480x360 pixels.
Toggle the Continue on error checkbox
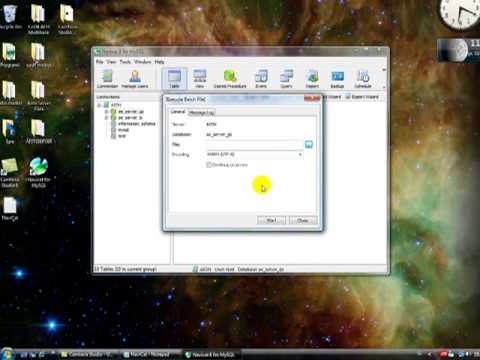pyautogui.click(x=209, y=165)
